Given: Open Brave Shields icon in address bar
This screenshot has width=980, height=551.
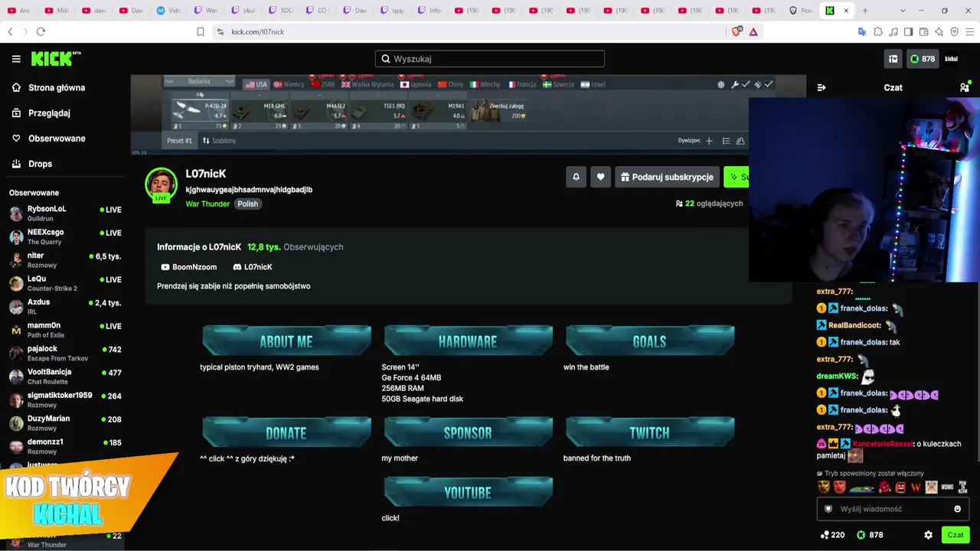Looking at the screenshot, I should point(737,31).
